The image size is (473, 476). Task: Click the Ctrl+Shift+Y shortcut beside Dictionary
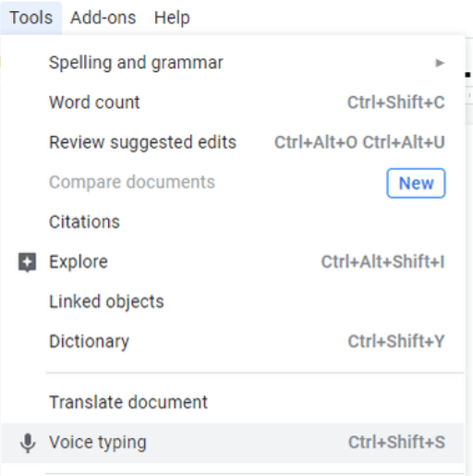pyautogui.click(x=396, y=341)
